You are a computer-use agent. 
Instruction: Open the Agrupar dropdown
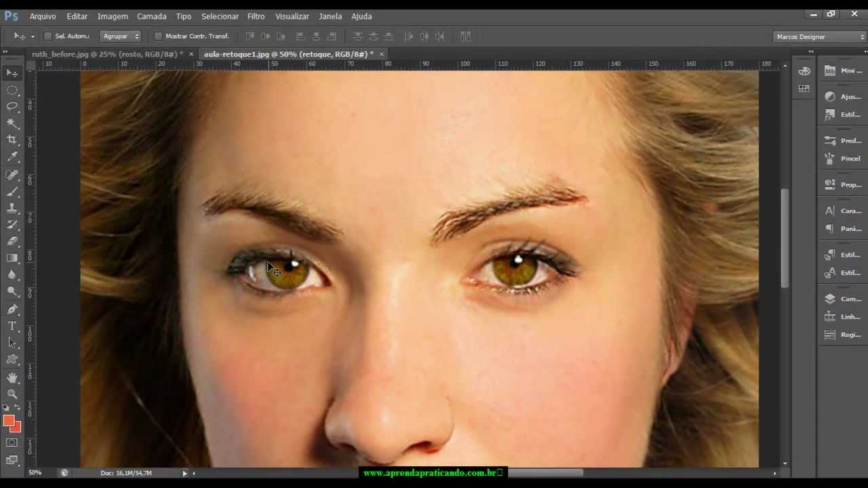coord(120,36)
